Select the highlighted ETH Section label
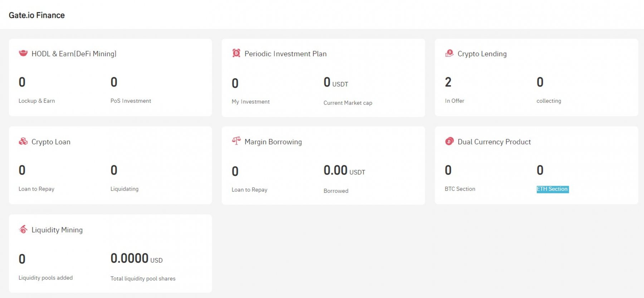Image resolution: width=644 pixels, height=298 pixels. (x=552, y=189)
